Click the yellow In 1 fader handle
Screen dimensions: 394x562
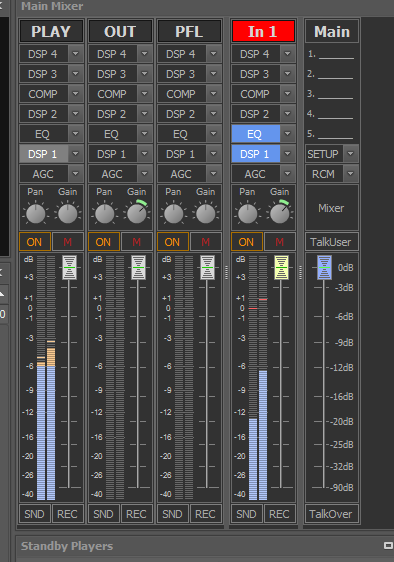click(x=281, y=268)
